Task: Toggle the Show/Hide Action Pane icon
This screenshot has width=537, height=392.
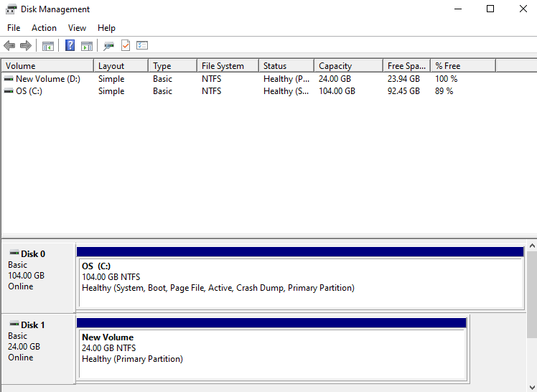Action: pos(87,46)
